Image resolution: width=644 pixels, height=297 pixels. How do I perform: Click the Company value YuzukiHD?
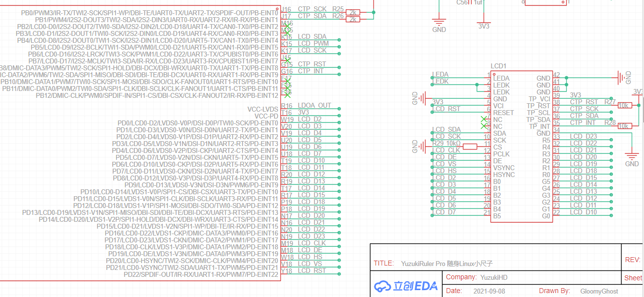(x=493, y=277)
